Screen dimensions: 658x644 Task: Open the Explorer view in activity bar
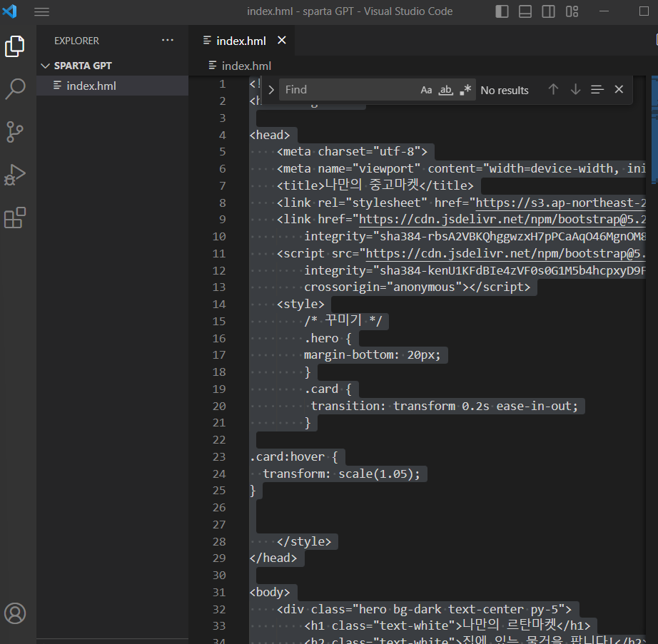click(15, 46)
